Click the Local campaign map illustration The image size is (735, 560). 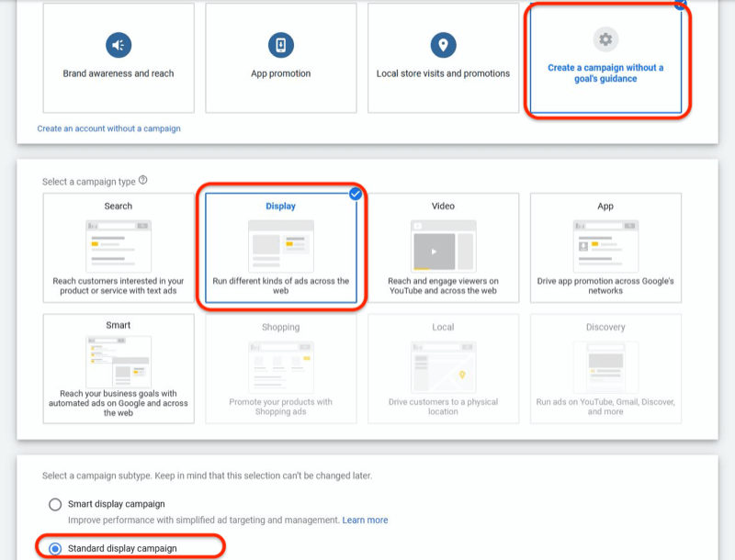click(443, 367)
